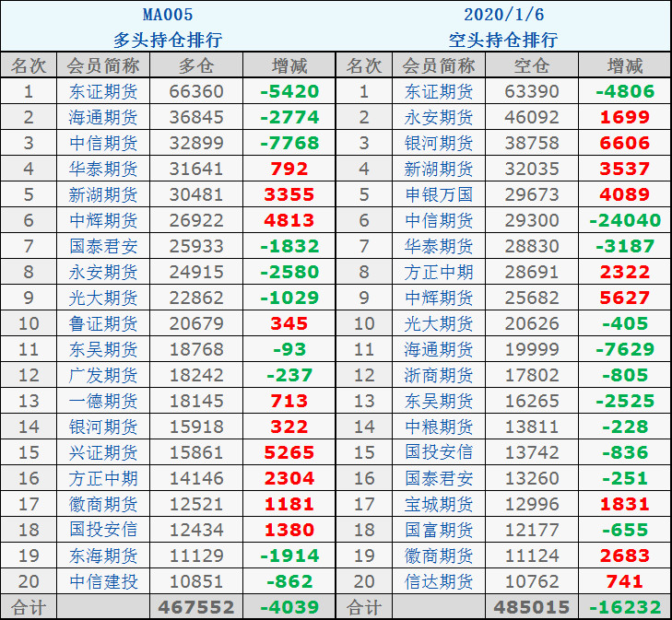This screenshot has width=672, height=620.
Task: Select the short total change -16232
Action: pos(625,607)
